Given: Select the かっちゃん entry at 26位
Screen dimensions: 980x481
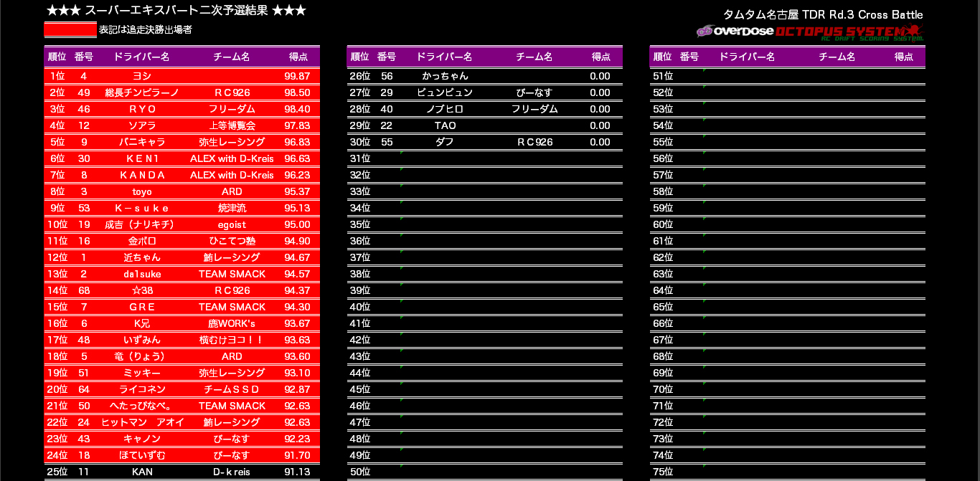Looking at the screenshot, I should (445, 76).
